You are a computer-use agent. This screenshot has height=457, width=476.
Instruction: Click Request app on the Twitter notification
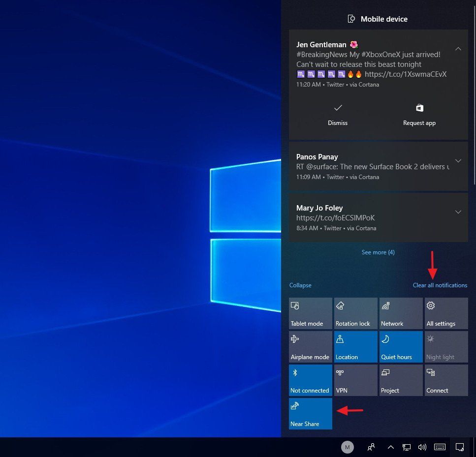pyautogui.click(x=419, y=114)
